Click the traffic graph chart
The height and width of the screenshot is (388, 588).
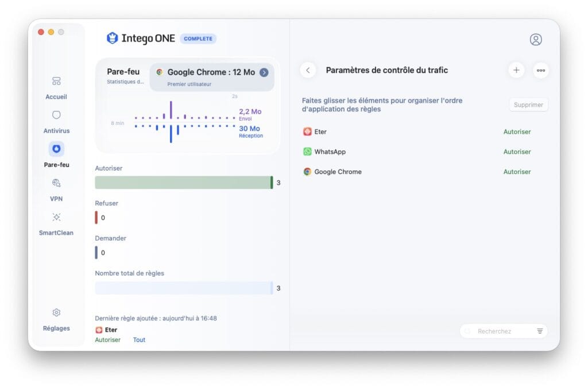(184, 122)
